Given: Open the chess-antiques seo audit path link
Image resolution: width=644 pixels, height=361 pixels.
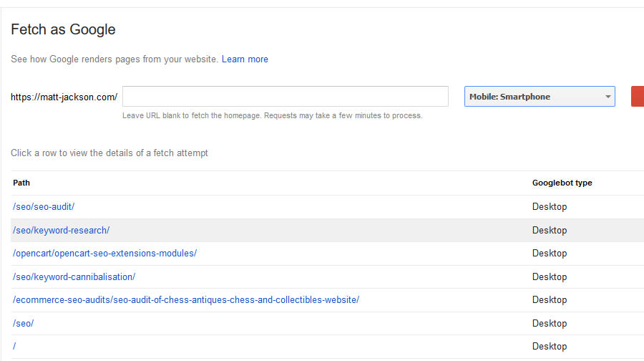Looking at the screenshot, I should pyautogui.click(x=186, y=299).
